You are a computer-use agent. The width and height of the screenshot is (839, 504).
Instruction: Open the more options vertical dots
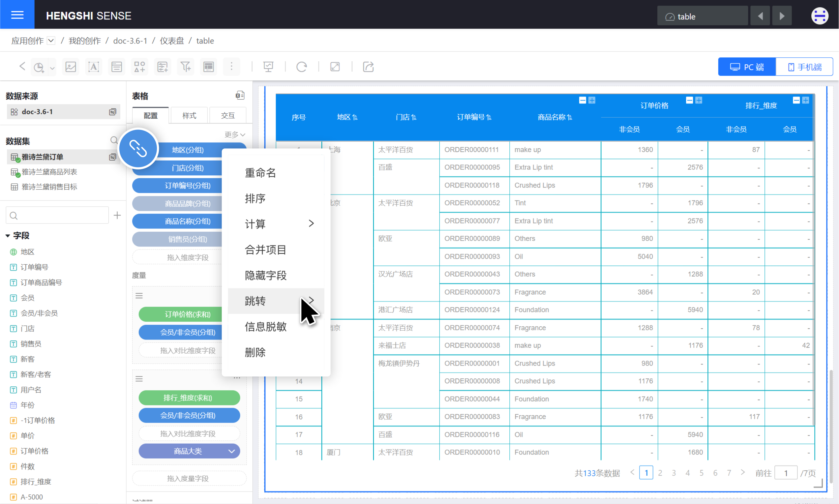(231, 66)
